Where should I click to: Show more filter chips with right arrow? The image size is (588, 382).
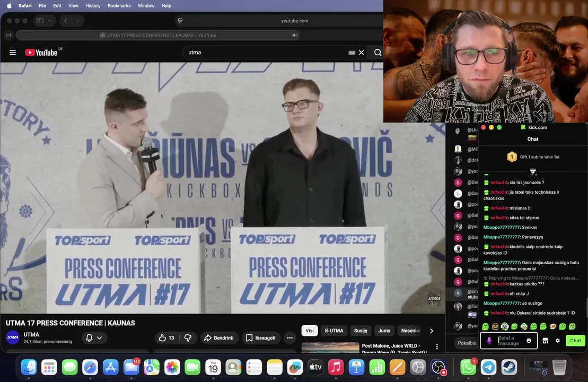point(431,331)
